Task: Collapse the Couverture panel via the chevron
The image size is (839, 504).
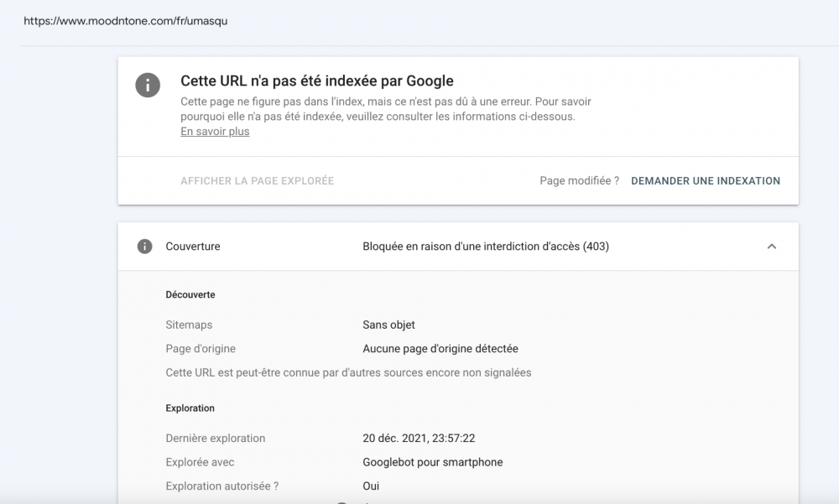Action: coord(773,247)
